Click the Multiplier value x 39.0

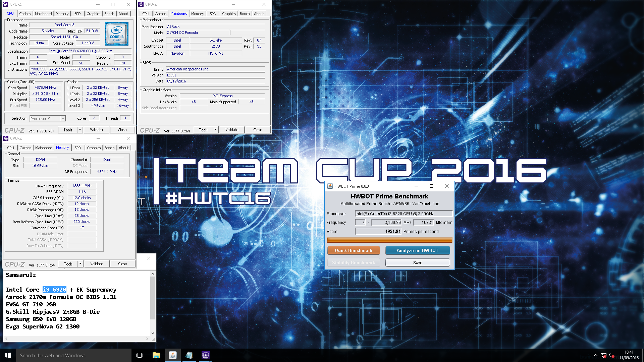click(x=45, y=94)
